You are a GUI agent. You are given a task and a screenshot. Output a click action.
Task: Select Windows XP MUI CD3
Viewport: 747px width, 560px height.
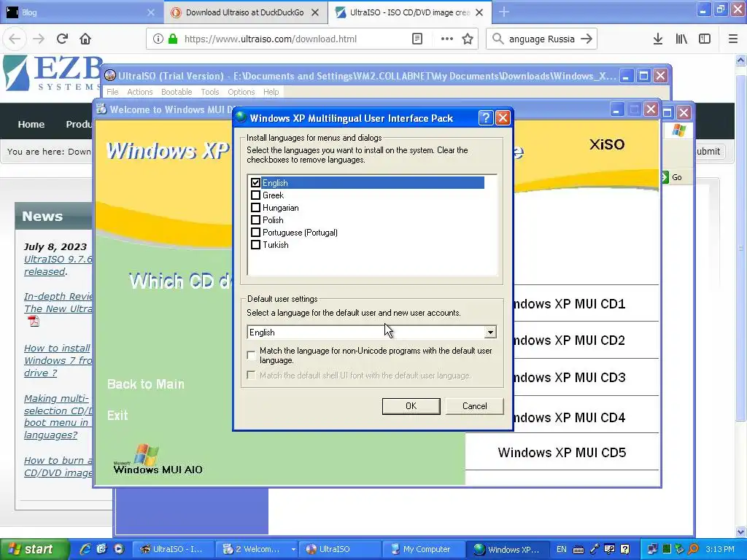pyautogui.click(x=570, y=378)
